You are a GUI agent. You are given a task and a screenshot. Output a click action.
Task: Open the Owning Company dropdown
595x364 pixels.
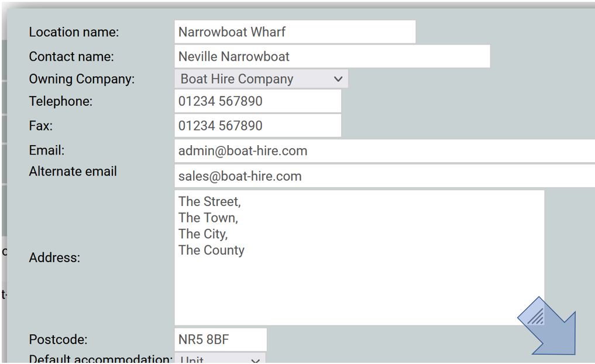tap(261, 79)
